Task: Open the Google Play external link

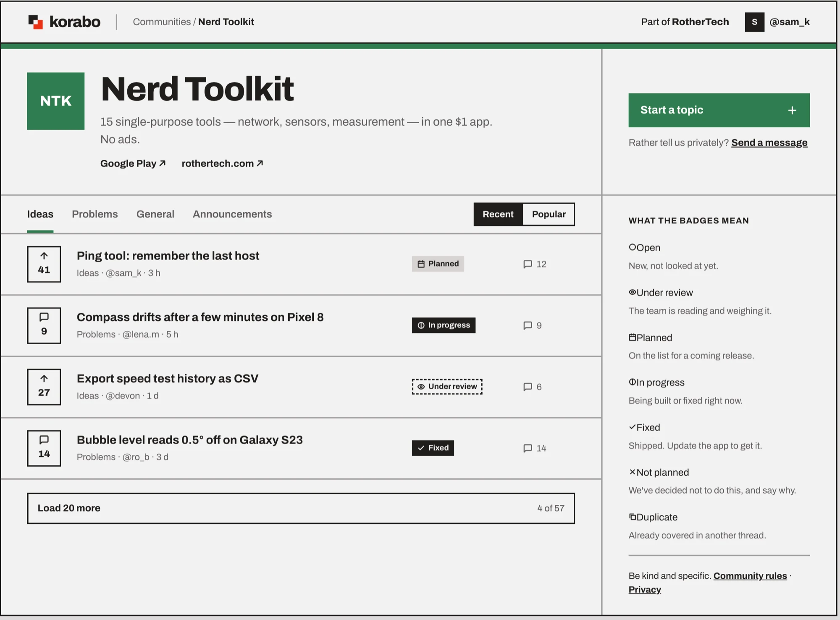Action: tap(133, 164)
